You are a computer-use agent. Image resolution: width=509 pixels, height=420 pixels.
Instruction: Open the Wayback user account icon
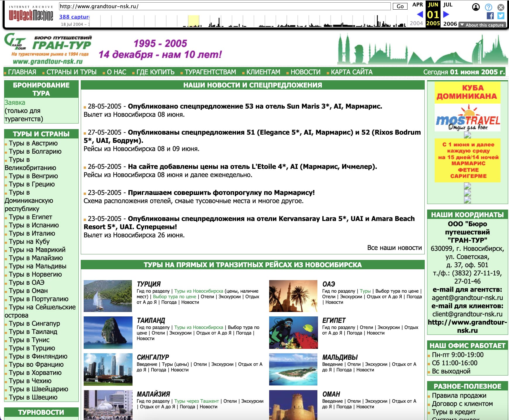(476, 7)
